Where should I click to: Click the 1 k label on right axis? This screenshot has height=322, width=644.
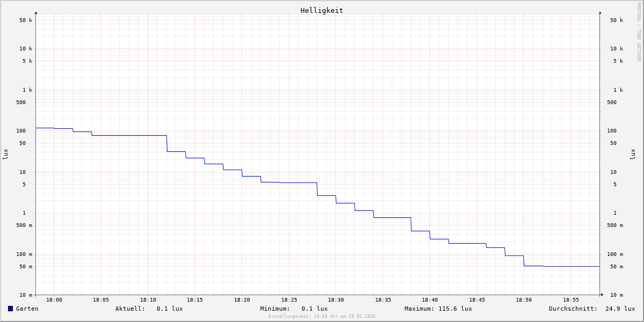pos(618,90)
